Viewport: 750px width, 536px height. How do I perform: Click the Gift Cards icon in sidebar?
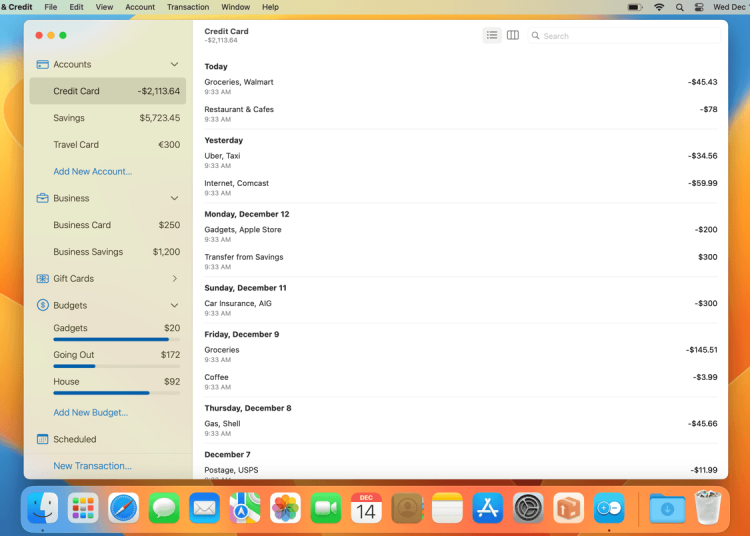(x=43, y=279)
